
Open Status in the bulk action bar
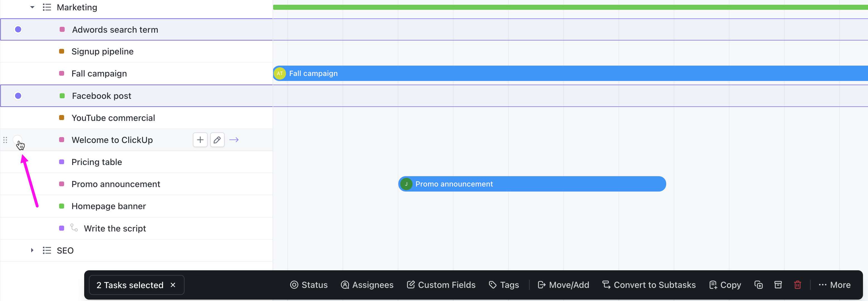pos(308,285)
